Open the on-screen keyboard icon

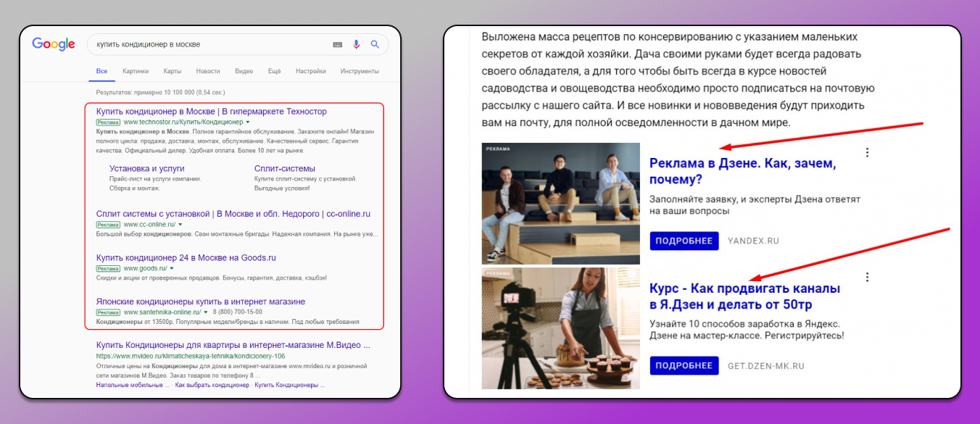tap(337, 44)
